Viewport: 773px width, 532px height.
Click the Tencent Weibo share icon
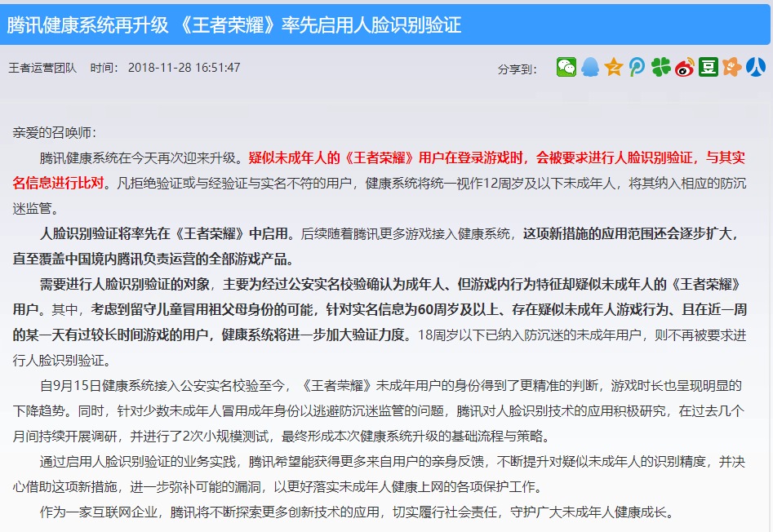(x=637, y=67)
